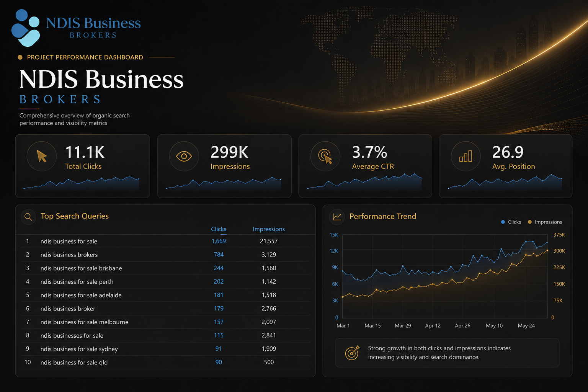Click the Mar 1 axis label
This screenshot has width=588, height=392.
tap(343, 326)
